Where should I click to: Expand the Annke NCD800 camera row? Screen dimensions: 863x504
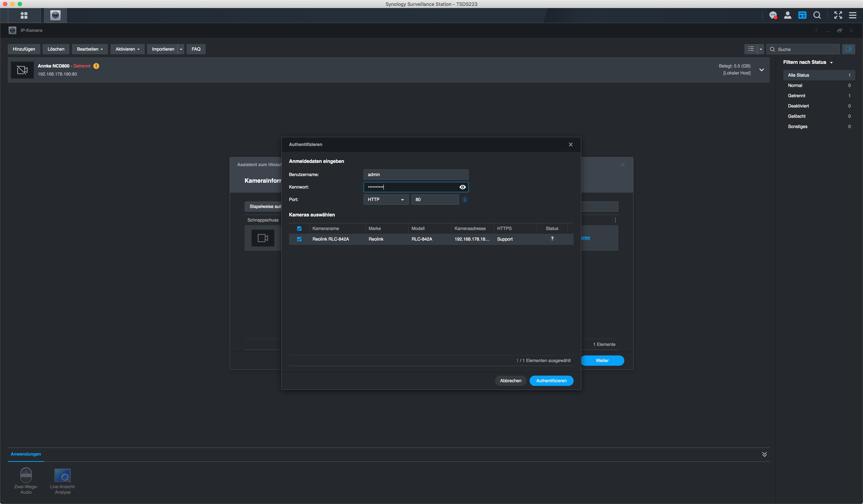[761, 70]
